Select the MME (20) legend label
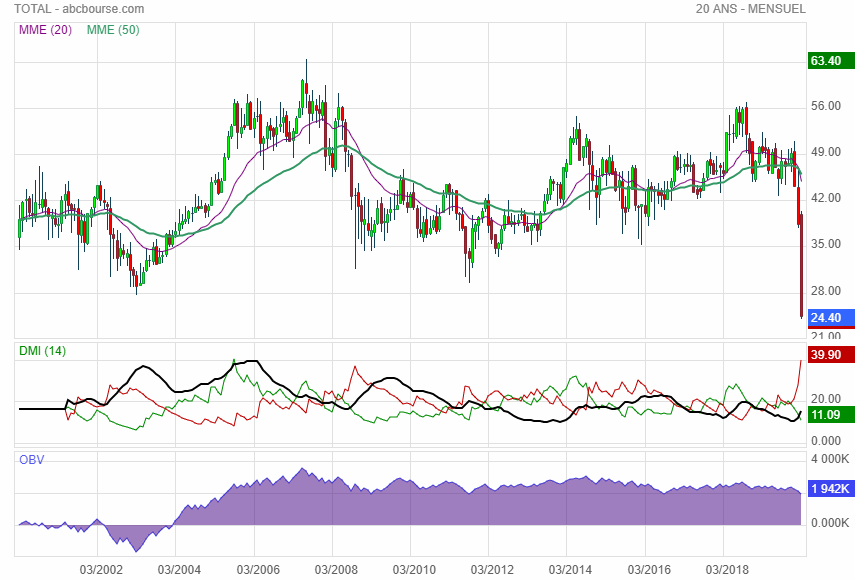The image size is (855, 580). coord(45,30)
